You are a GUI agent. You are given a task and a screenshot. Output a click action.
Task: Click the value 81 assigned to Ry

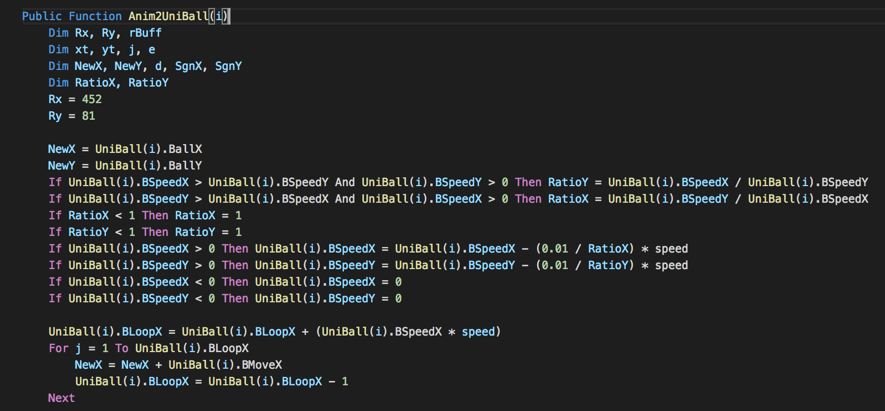pos(89,116)
